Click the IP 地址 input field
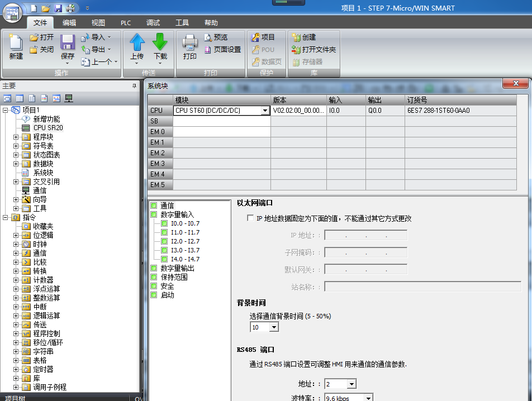Image resolution: width=532 pixels, height=401 pixels. [x=365, y=236]
